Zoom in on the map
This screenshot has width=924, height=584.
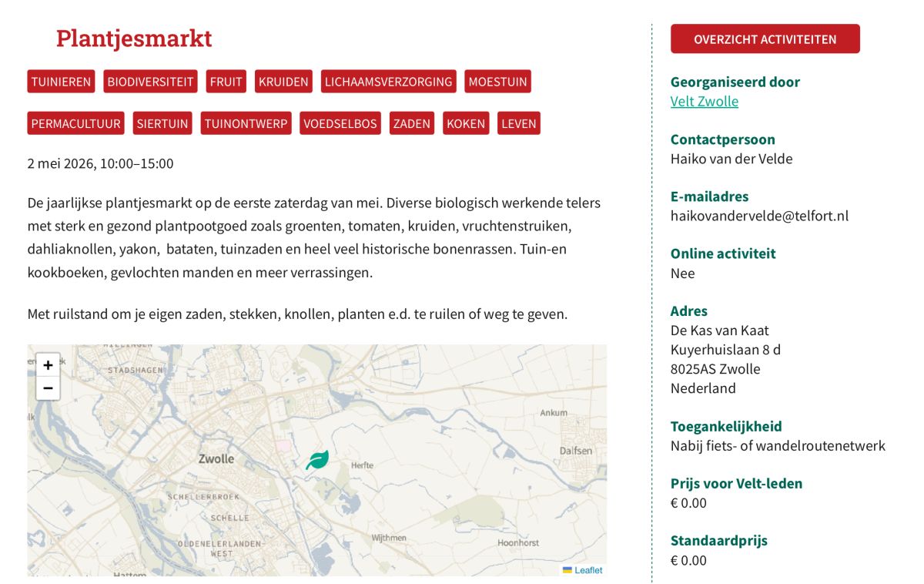pos(48,365)
